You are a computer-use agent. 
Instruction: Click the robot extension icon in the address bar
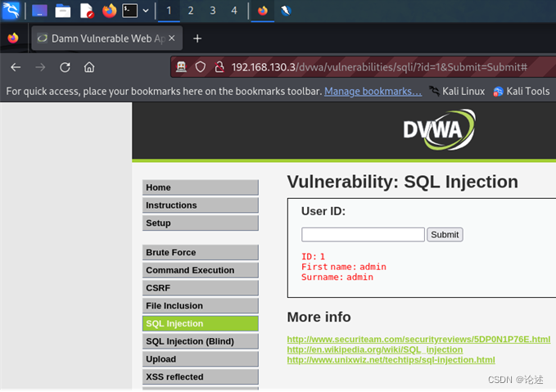click(181, 66)
